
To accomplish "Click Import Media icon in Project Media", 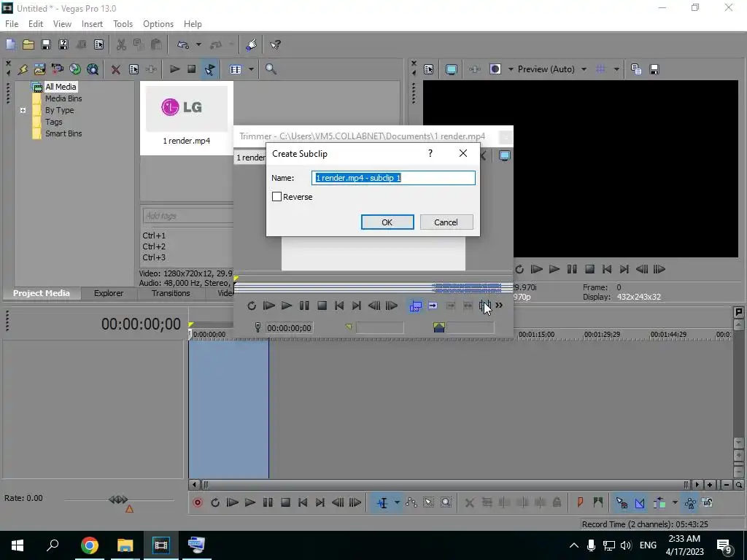I will [23, 69].
